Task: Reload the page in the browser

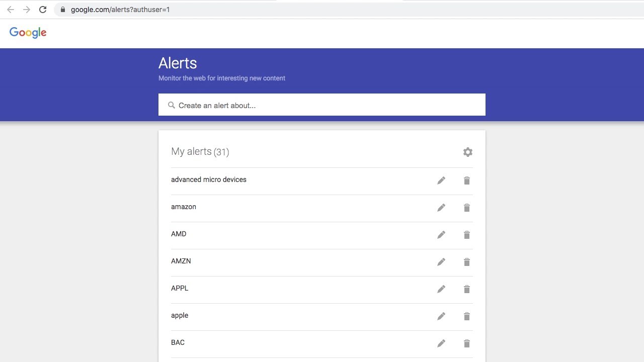Action: pyautogui.click(x=43, y=10)
